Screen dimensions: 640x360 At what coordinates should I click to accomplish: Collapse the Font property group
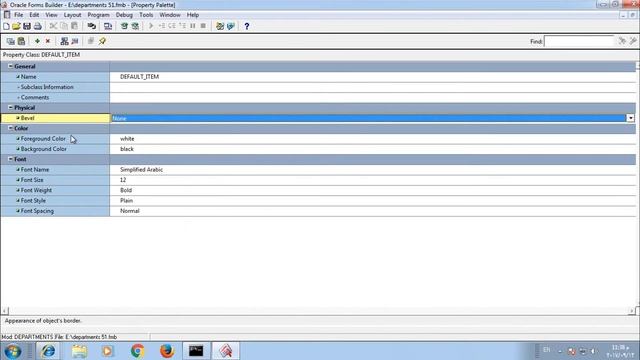11,159
